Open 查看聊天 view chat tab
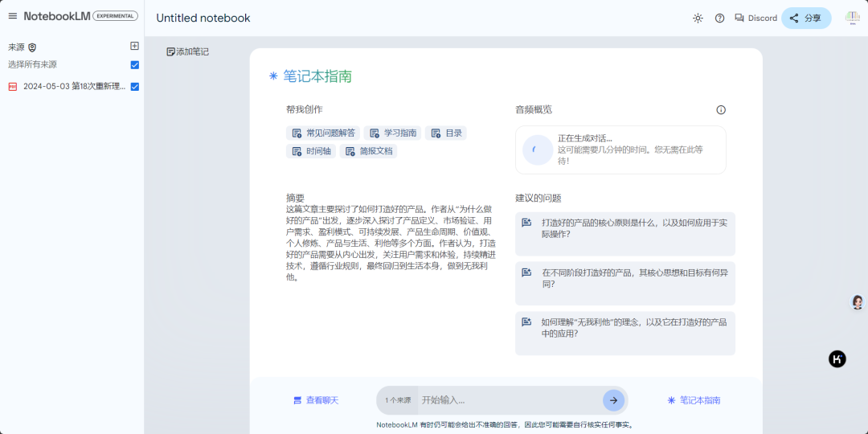The height and width of the screenshot is (434, 868). coord(316,400)
